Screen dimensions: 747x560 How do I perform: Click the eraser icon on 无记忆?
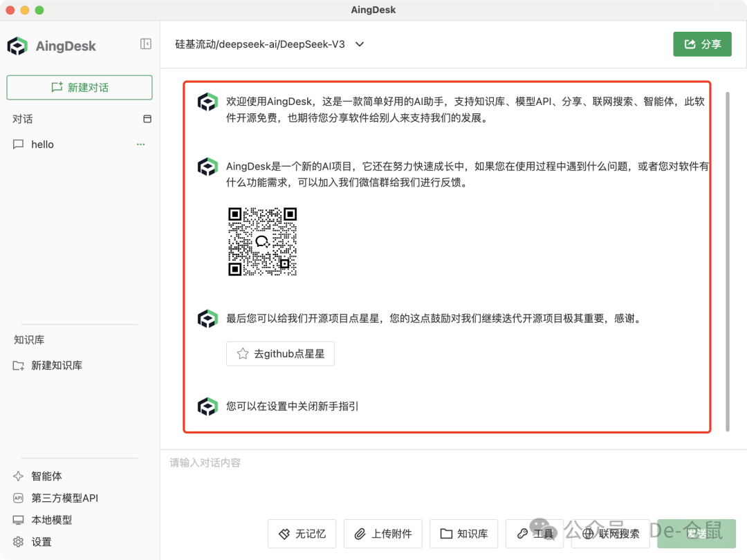[x=284, y=534]
